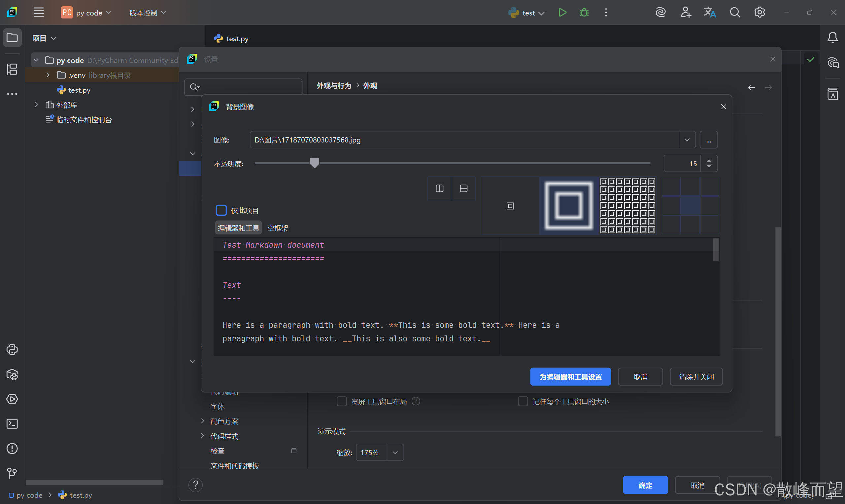Switch to the 空框架 tab
845x504 pixels.
(277, 228)
